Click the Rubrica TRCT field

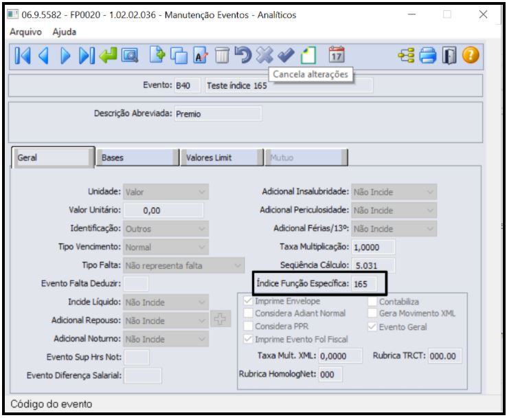point(444,355)
